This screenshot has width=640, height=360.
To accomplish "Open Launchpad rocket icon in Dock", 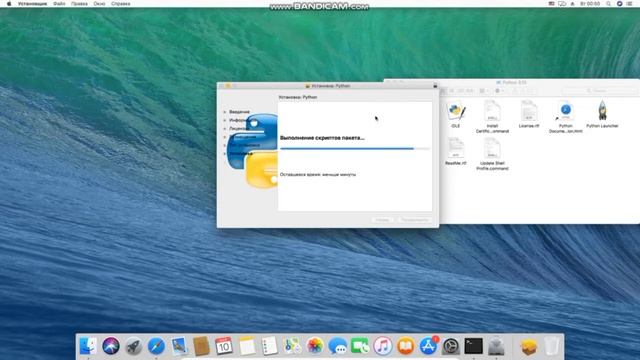I will 133,346.
